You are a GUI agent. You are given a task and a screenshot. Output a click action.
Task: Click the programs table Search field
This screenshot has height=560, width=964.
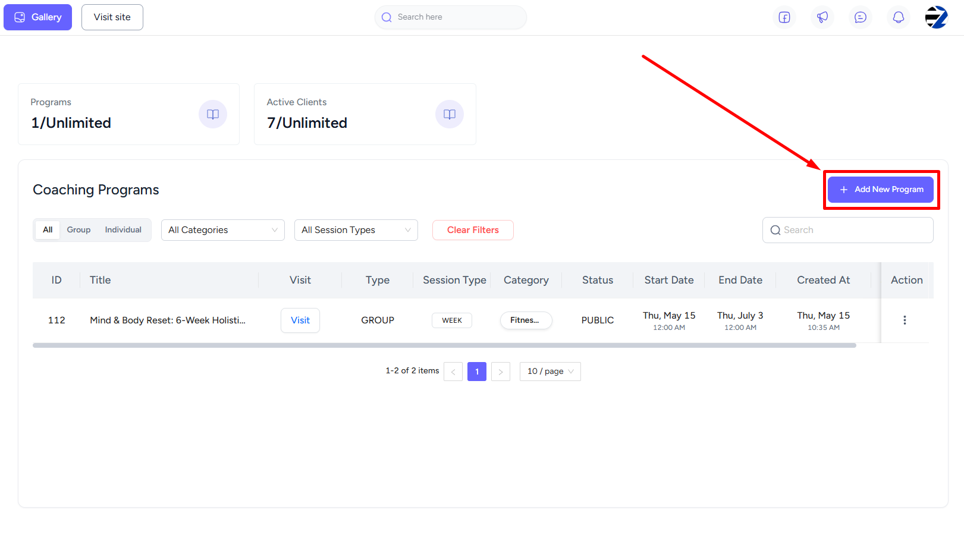point(848,230)
